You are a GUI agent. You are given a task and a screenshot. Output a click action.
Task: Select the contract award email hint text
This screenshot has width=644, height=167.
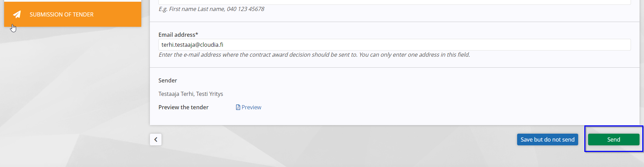click(314, 55)
